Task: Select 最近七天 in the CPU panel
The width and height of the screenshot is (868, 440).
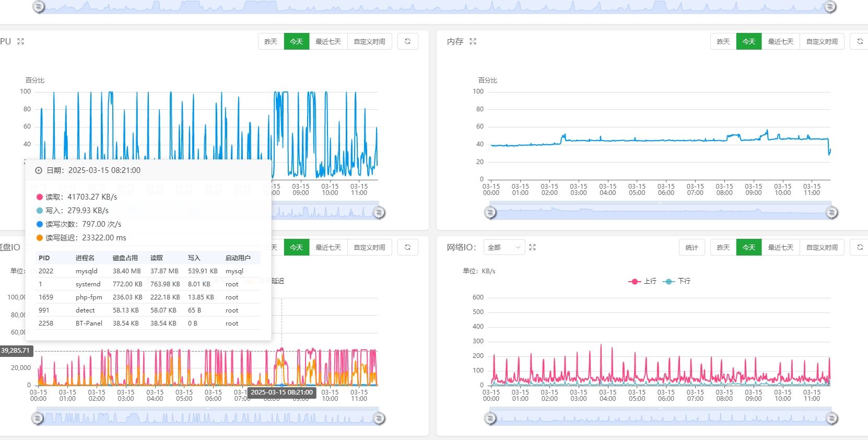Action: point(328,41)
